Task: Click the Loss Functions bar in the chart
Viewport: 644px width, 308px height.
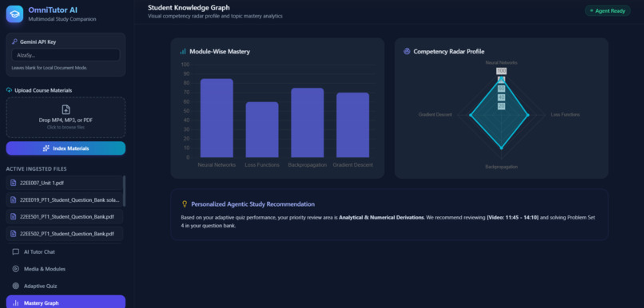Action: pos(262,129)
